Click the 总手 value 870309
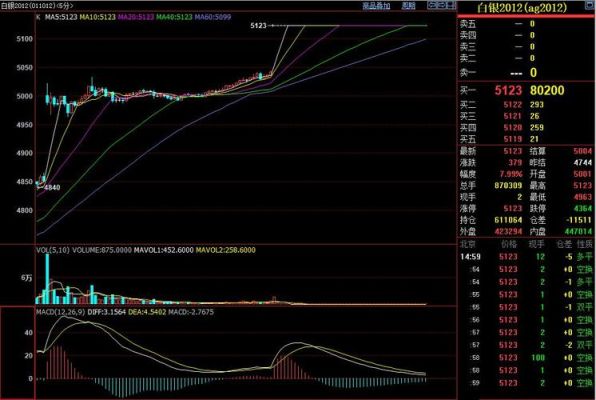596x400 pixels. [x=508, y=186]
